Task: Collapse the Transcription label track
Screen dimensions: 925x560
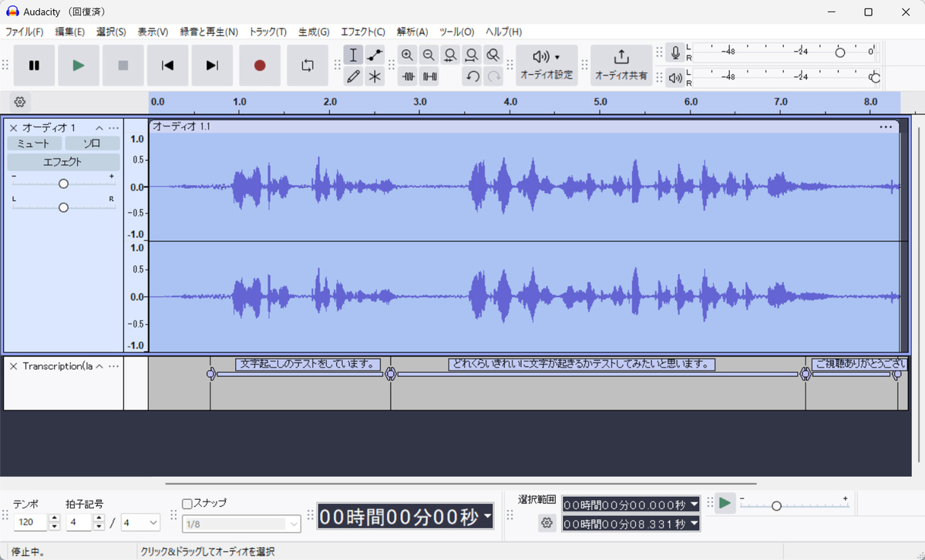Action: coord(99,366)
